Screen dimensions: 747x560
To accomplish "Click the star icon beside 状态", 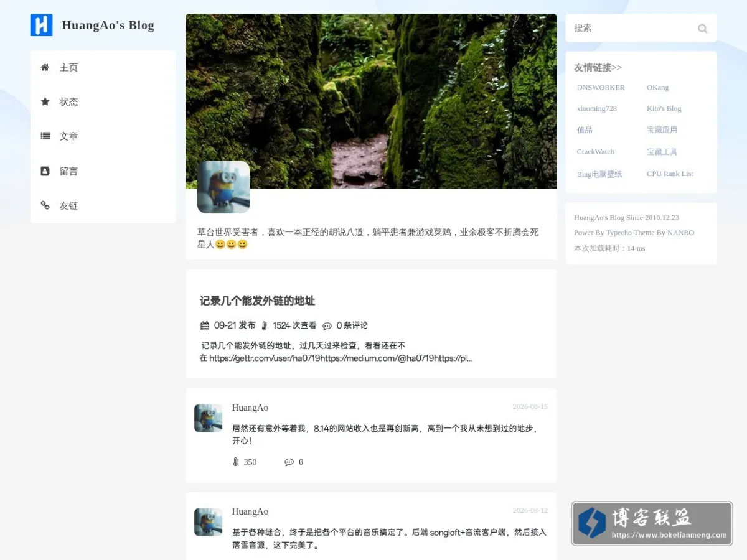I will pos(45,101).
